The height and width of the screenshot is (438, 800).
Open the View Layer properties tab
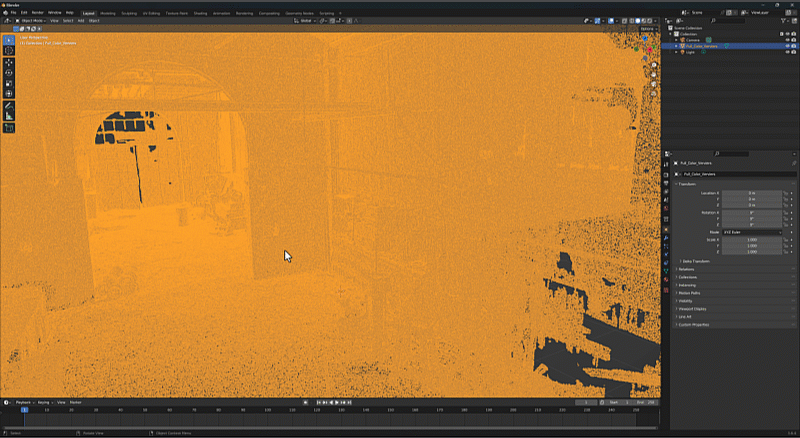coord(666,191)
